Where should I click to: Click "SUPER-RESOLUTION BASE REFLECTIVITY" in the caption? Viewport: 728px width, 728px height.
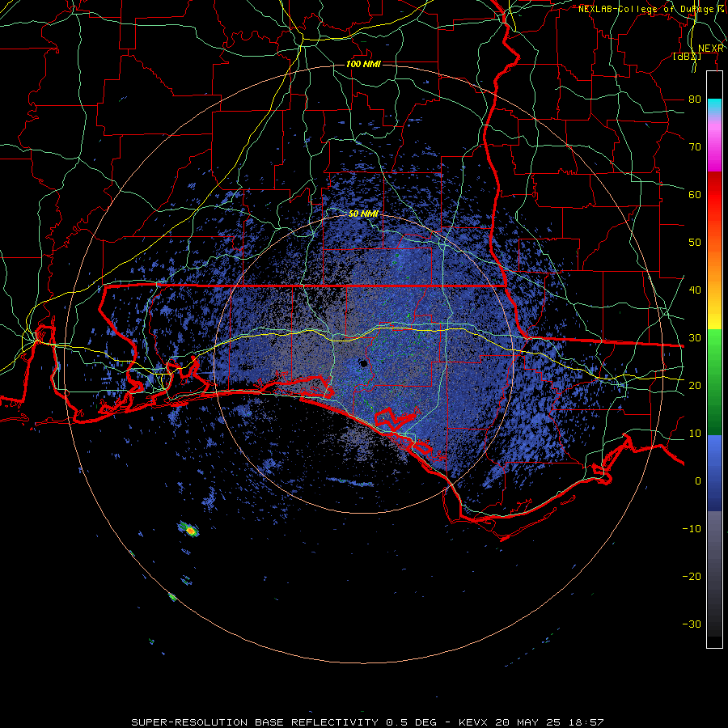(255, 722)
